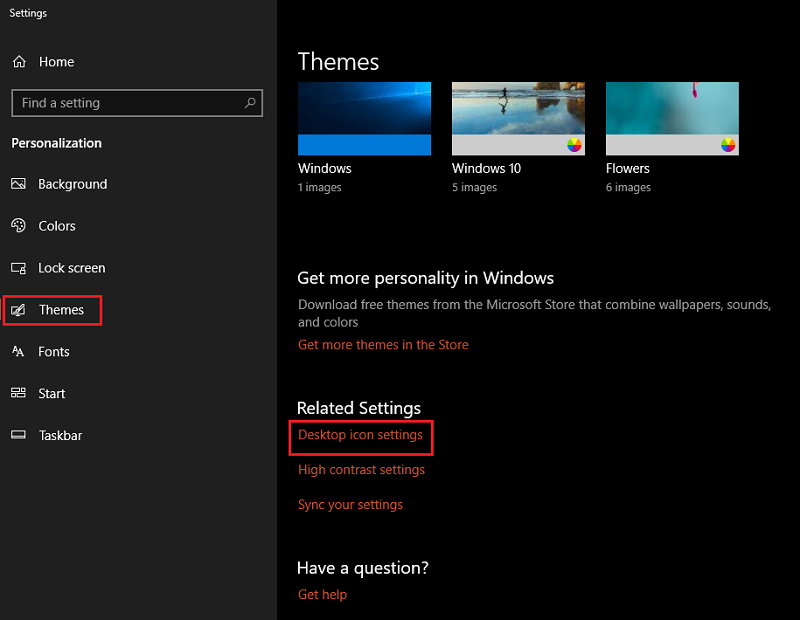Click the Taskbar icon

[18, 435]
